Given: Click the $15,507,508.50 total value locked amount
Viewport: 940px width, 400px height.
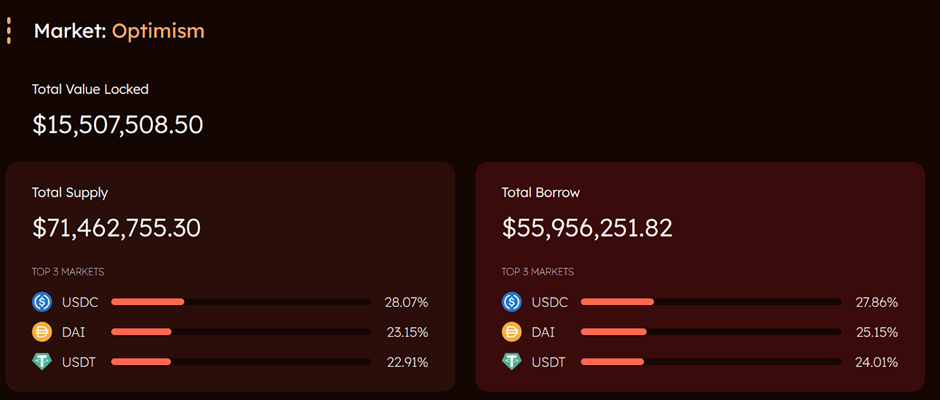Looking at the screenshot, I should coord(118,125).
